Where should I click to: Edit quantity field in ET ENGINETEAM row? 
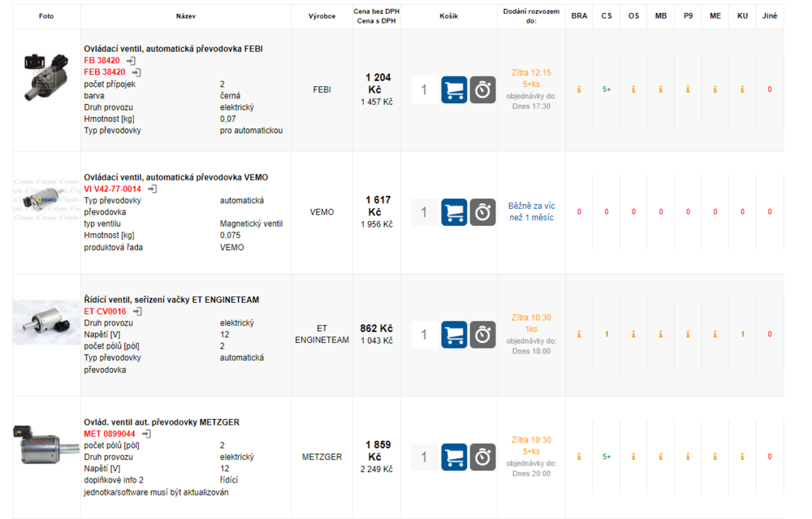click(425, 335)
